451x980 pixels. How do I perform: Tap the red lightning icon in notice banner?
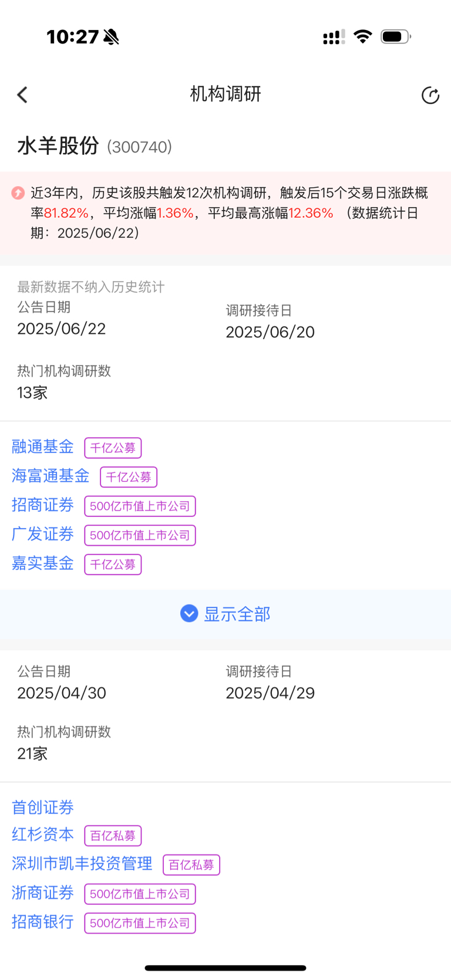[18, 193]
